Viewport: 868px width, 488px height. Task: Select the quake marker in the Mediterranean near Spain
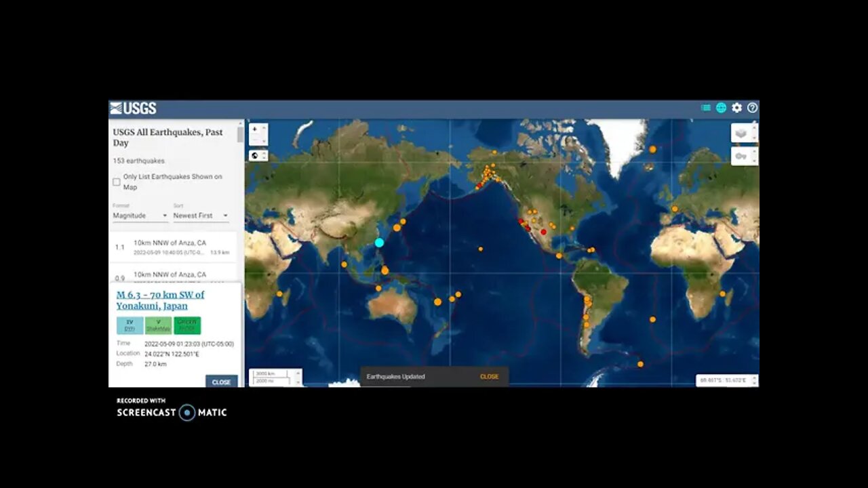coord(675,209)
